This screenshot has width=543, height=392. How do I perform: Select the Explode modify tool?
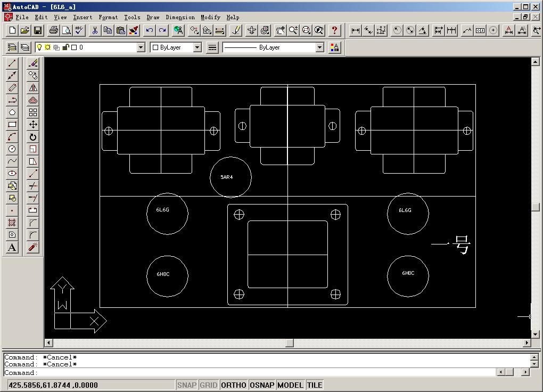point(33,247)
